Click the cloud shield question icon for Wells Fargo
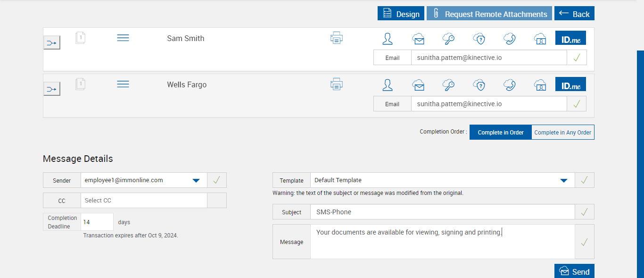 (x=479, y=85)
